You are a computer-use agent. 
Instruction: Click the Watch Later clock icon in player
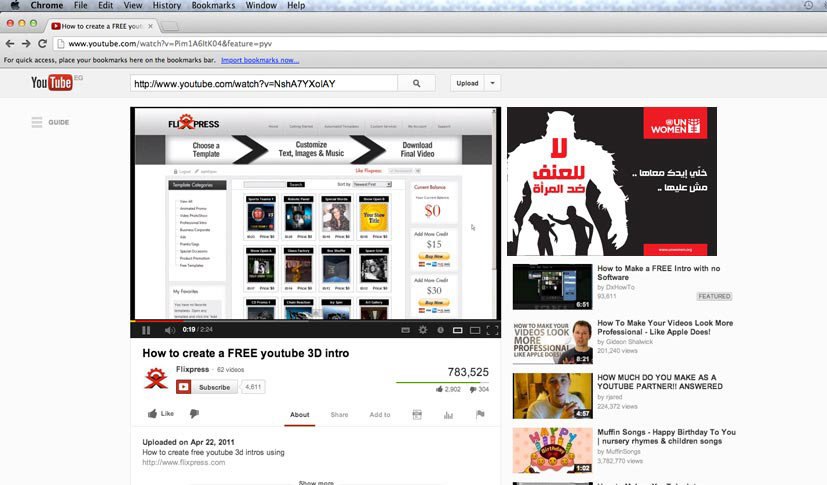pos(440,330)
